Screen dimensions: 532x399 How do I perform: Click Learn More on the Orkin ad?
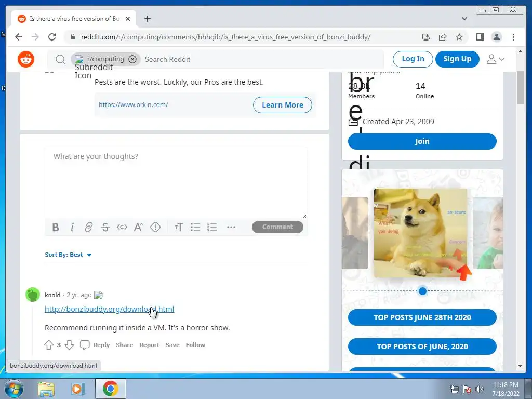pyautogui.click(x=282, y=105)
